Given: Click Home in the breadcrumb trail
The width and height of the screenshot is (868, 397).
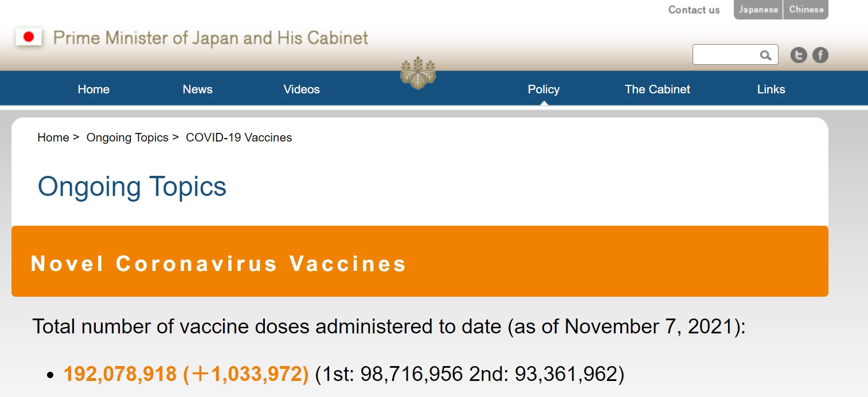Looking at the screenshot, I should (x=53, y=137).
